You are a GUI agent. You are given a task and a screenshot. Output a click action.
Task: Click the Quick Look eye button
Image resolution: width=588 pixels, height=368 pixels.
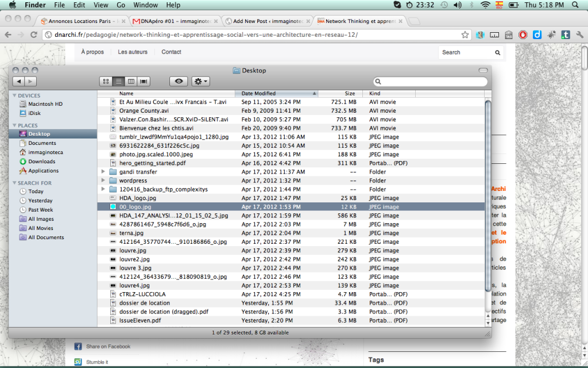pyautogui.click(x=179, y=82)
